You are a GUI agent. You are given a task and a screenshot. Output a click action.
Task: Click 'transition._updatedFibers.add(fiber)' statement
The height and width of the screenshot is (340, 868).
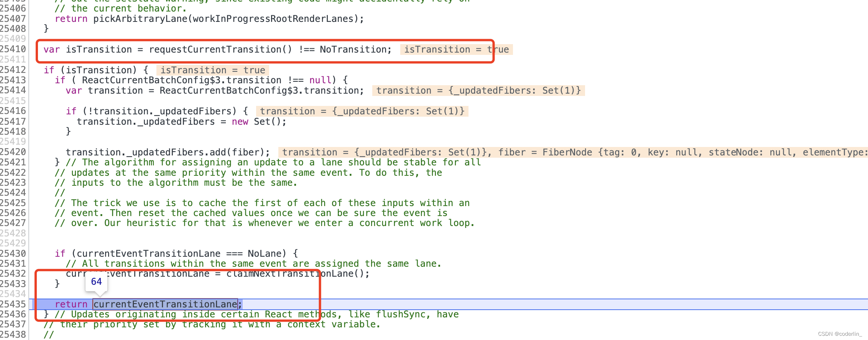click(x=168, y=152)
